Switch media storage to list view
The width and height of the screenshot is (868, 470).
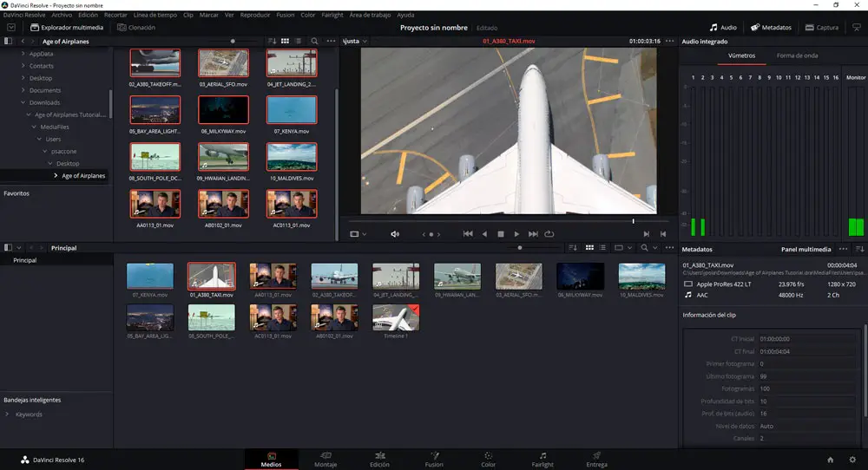click(298, 41)
